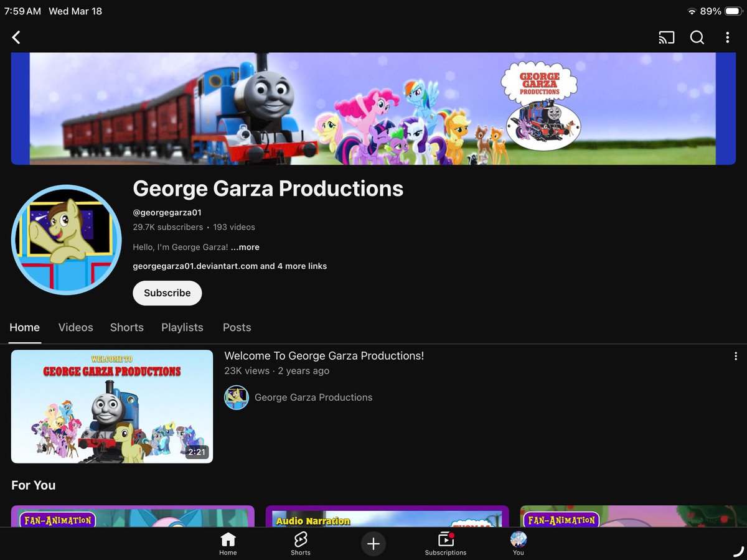
Task: Tap the Wi-Fi status icon
Action: tap(692, 11)
